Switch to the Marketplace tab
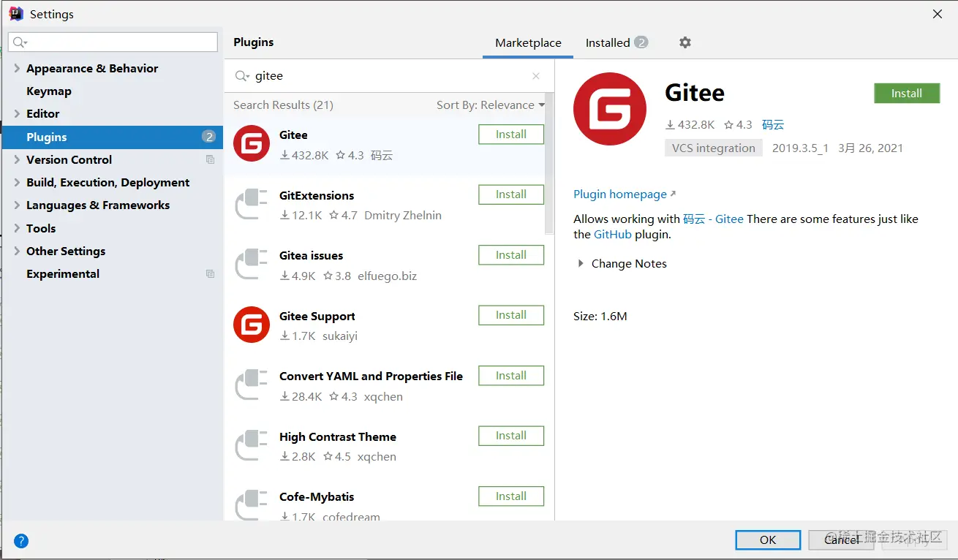The image size is (958, 560). pyautogui.click(x=528, y=43)
